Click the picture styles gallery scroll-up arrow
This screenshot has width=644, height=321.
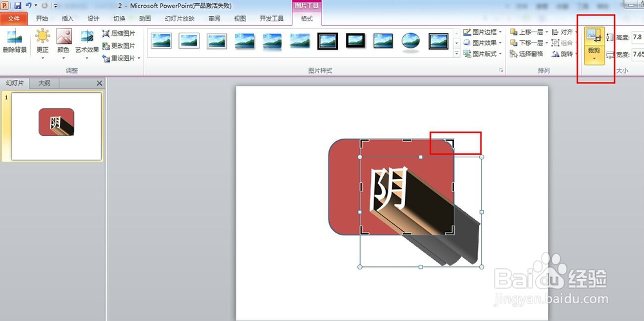457,32
